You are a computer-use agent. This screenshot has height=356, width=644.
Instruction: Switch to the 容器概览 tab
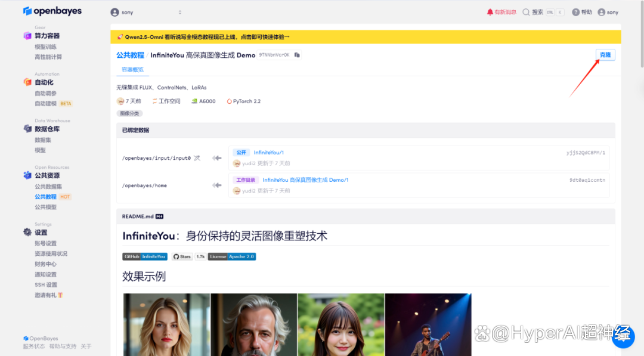[132, 69]
